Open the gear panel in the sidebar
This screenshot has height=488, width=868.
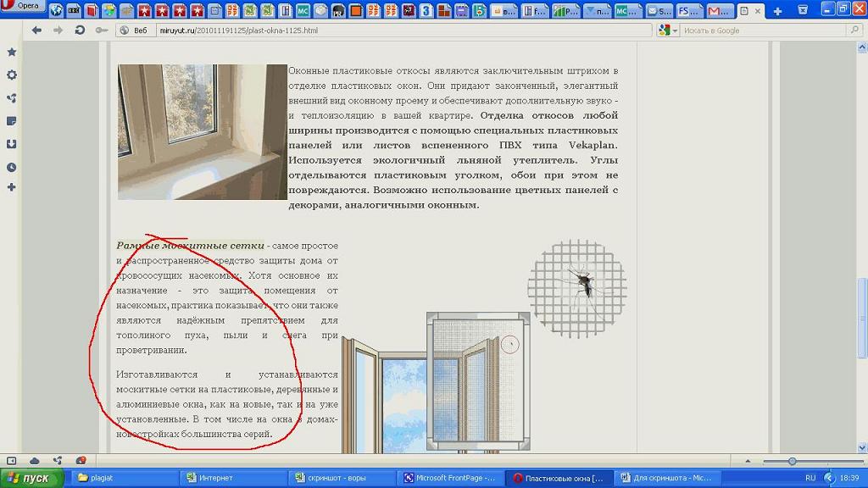(x=12, y=75)
